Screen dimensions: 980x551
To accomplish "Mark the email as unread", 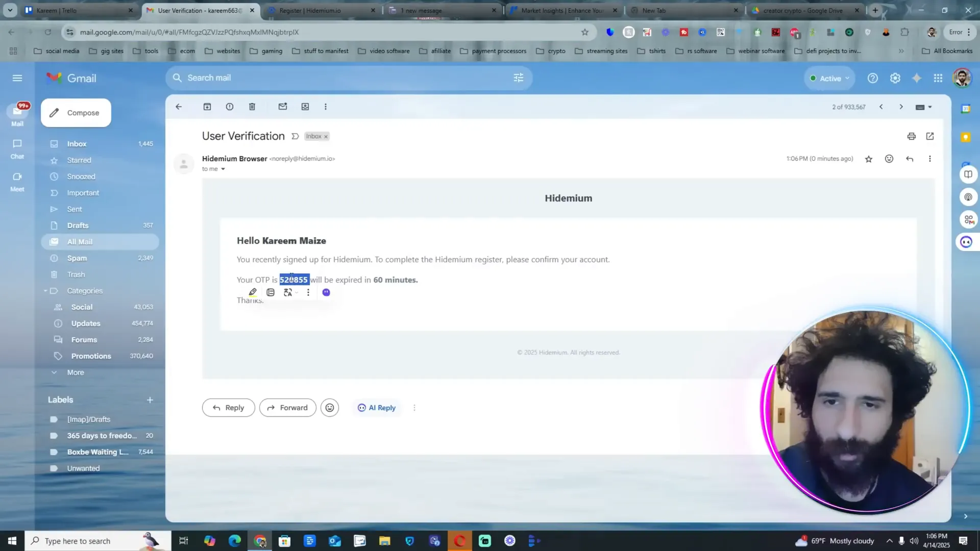I will (283, 107).
